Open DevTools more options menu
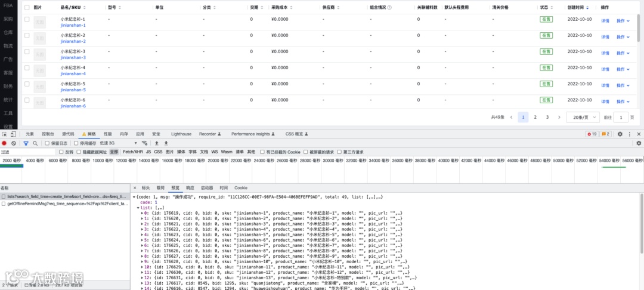This screenshot has height=290, width=644. coord(630,134)
